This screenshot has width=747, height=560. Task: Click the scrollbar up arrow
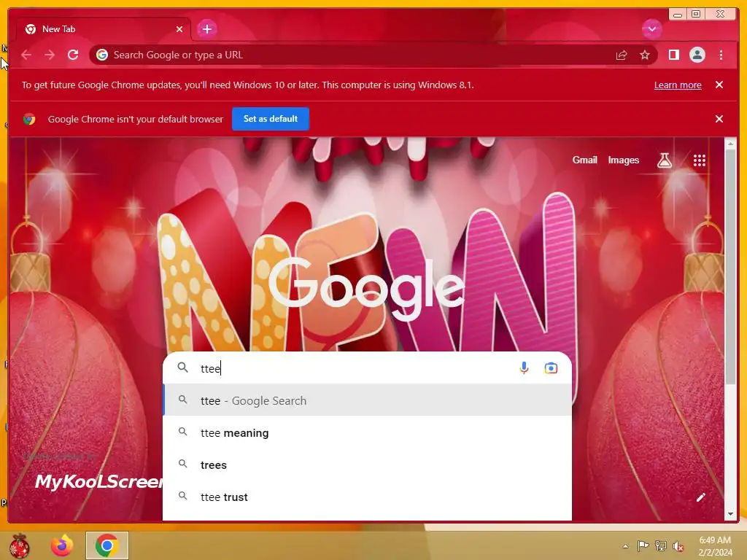[x=729, y=144]
